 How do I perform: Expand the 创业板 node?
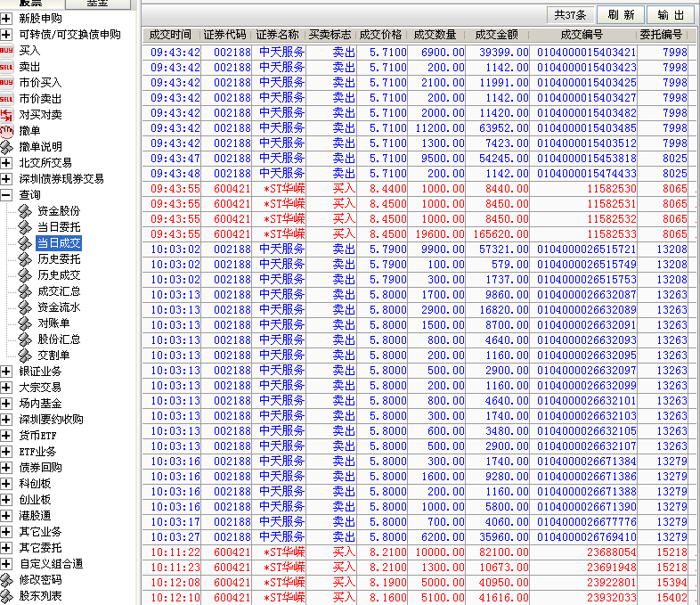pyautogui.click(x=6, y=500)
